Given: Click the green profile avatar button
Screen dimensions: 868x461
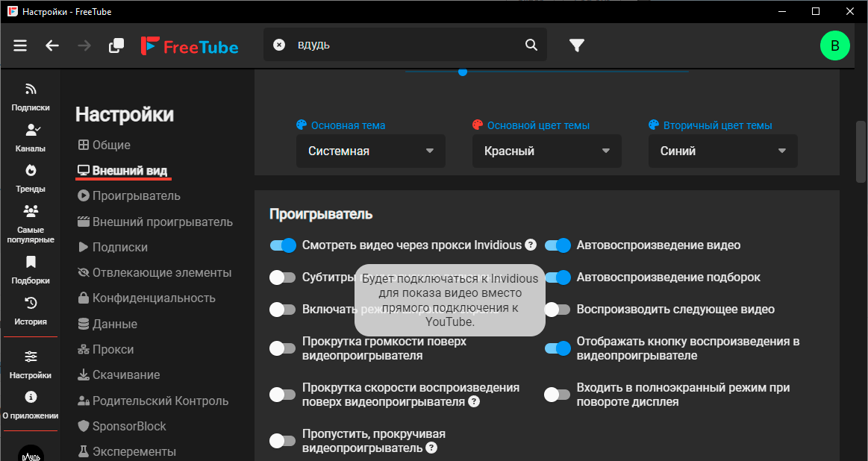Looking at the screenshot, I should pos(835,45).
